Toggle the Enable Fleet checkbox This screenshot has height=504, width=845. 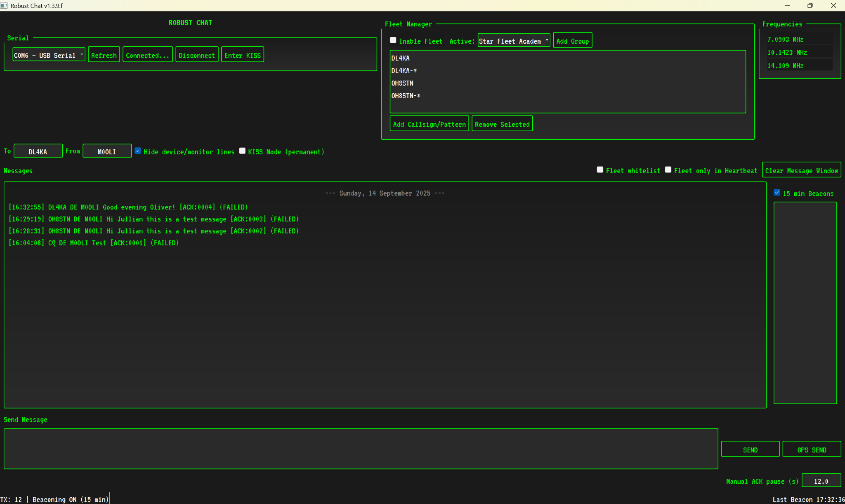coord(393,40)
